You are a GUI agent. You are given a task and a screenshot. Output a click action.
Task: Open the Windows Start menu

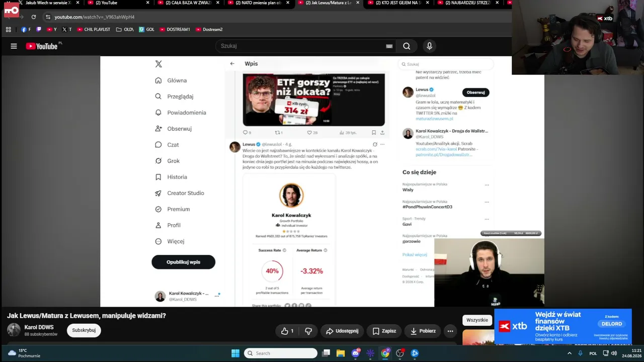(235, 353)
